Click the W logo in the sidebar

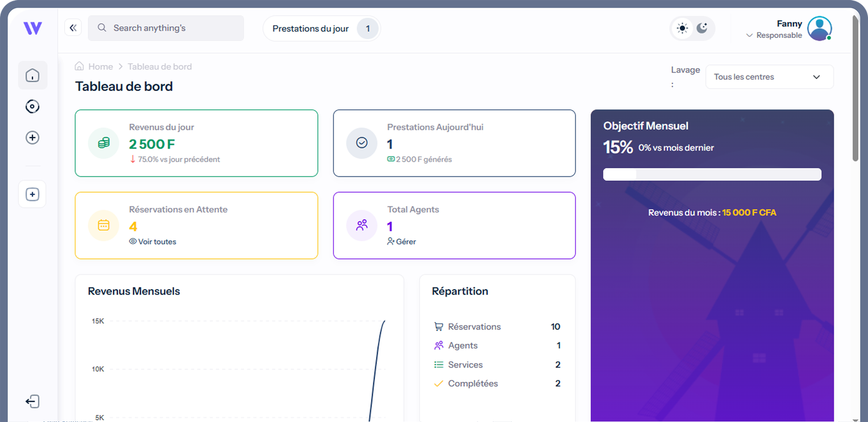click(x=33, y=28)
